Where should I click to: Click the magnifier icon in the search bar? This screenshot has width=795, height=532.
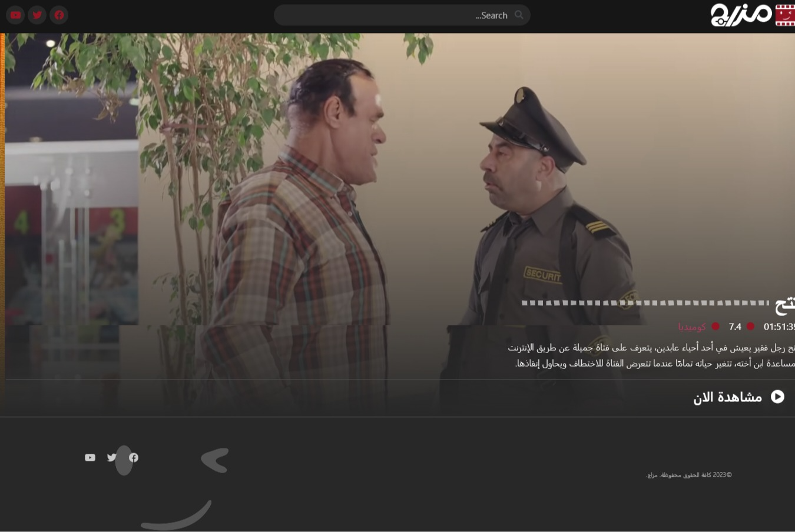tap(519, 15)
